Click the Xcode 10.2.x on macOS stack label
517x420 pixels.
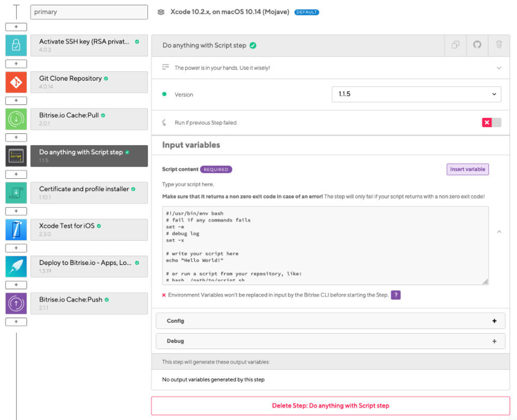point(230,12)
